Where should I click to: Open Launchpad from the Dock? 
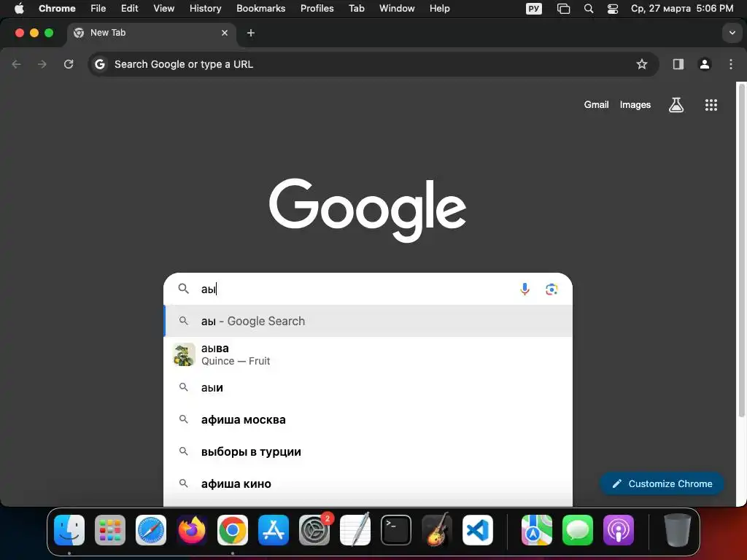110,530
